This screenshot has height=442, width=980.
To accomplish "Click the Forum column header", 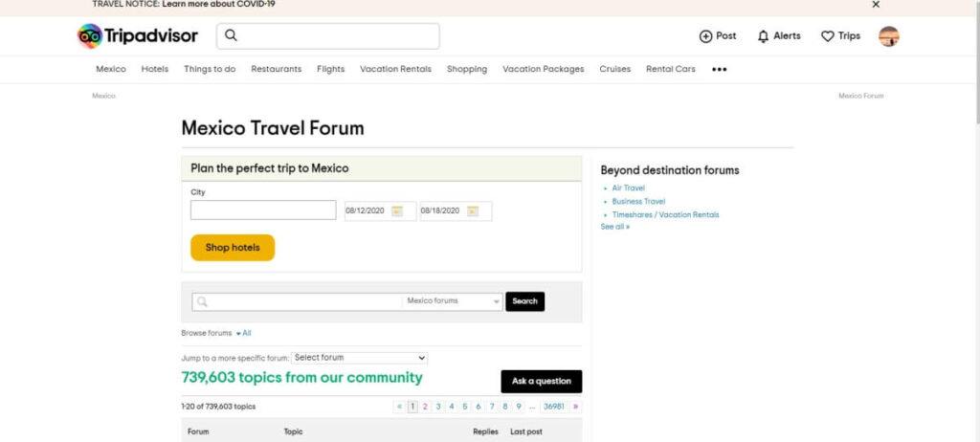I will click(198, 432).
